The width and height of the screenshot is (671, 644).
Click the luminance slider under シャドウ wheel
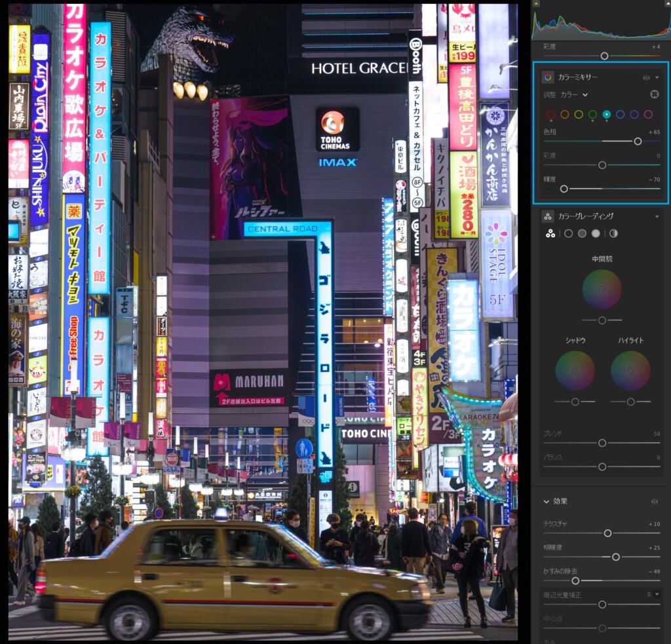(x=575, y=402)
